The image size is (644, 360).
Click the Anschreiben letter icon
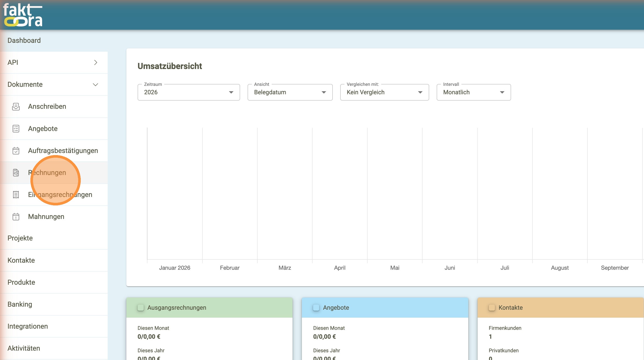(16, 107)
